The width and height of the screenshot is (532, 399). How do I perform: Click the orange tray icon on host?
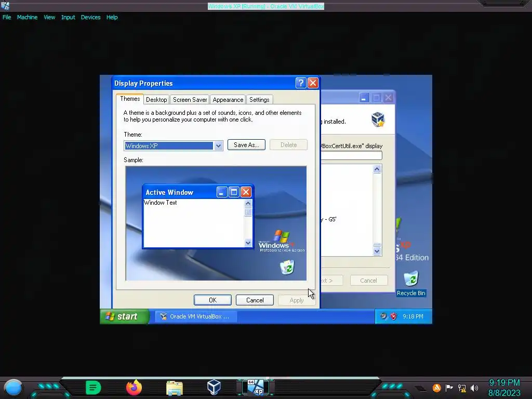tap(436, 388)
